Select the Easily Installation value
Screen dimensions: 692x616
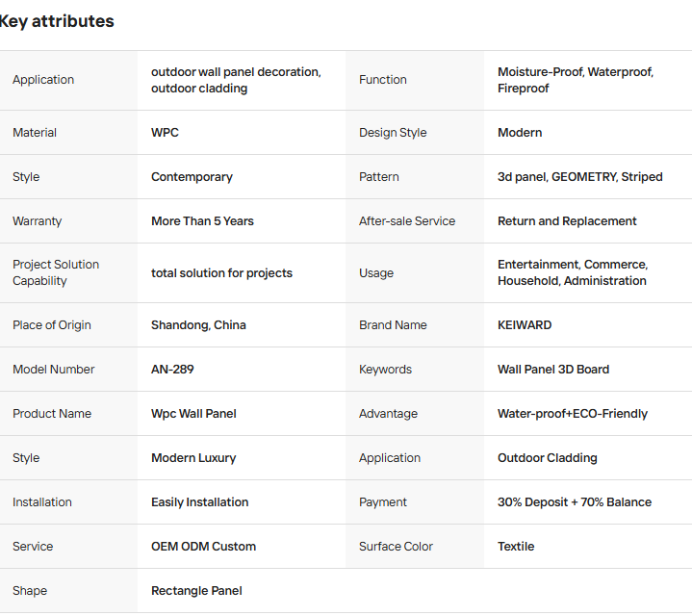click(x=200, y=502)
